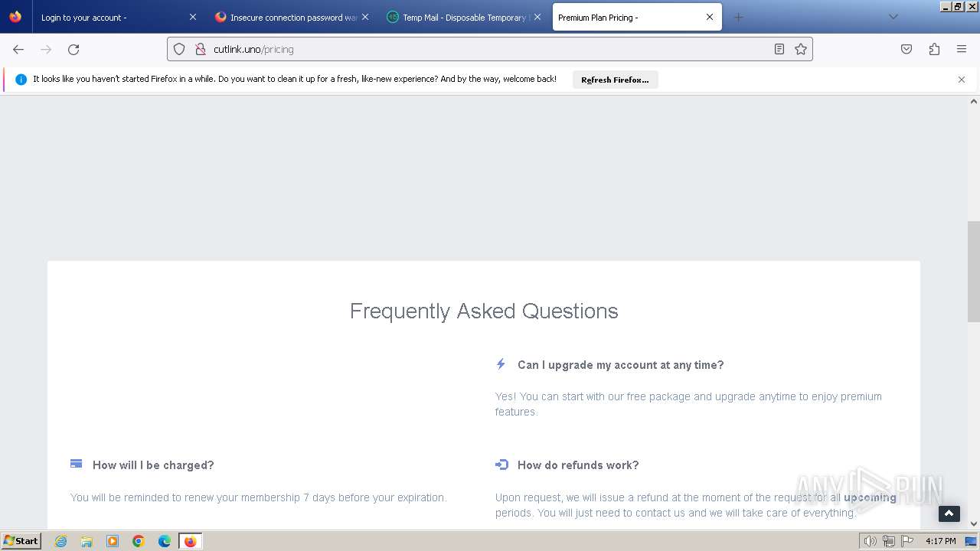Viewport: 980px width, 551px height.
Task: Dismiss the Firefox refresh notification bar
Action: (962, 80)
